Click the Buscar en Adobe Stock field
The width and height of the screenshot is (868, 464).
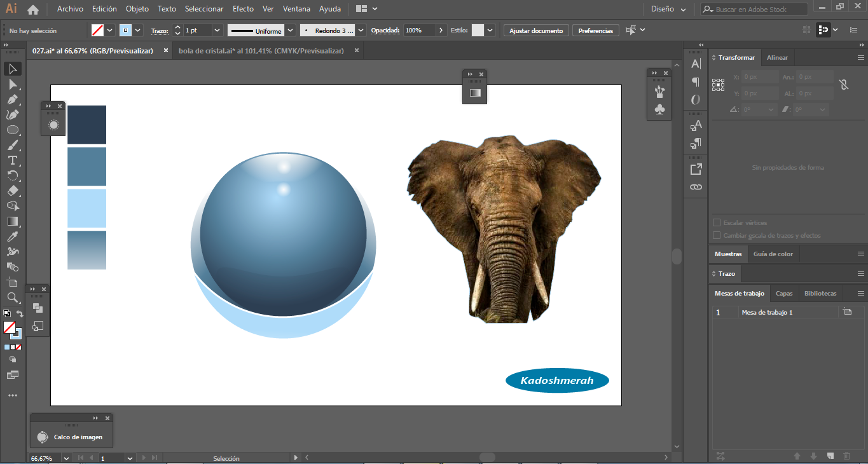click(x=754, y=10)
